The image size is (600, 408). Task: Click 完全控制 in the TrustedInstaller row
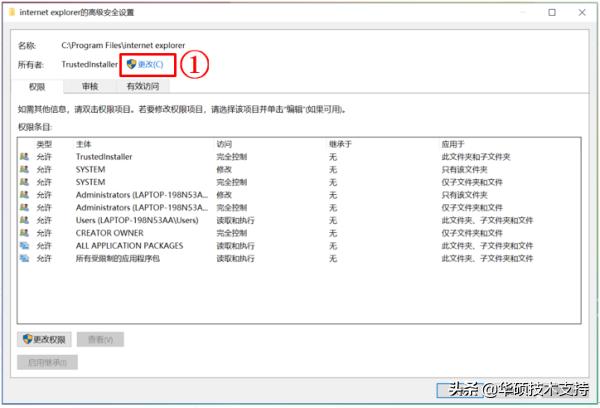[x=232, y=157]
